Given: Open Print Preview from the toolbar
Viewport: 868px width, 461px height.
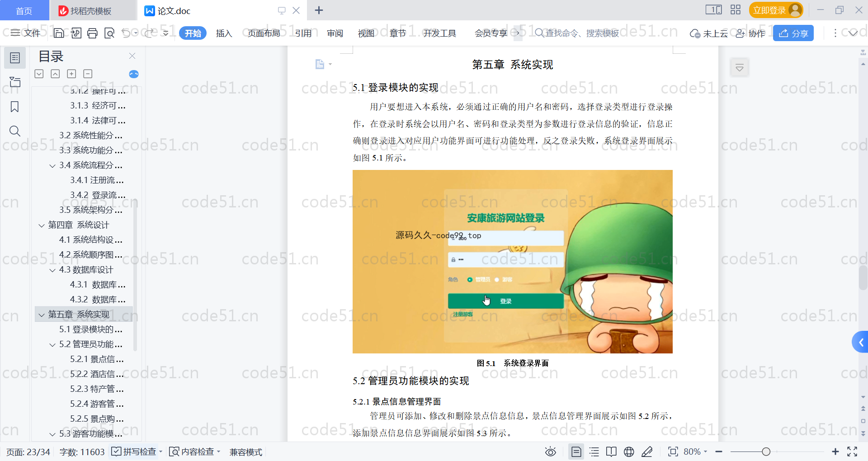Looking at the screenshot, I should tap(109, 33).
